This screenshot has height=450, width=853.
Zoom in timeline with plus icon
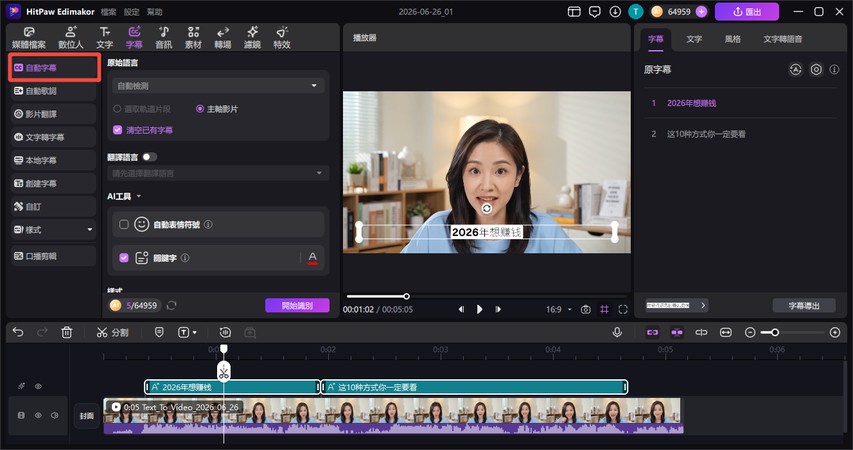coord(835,332)
